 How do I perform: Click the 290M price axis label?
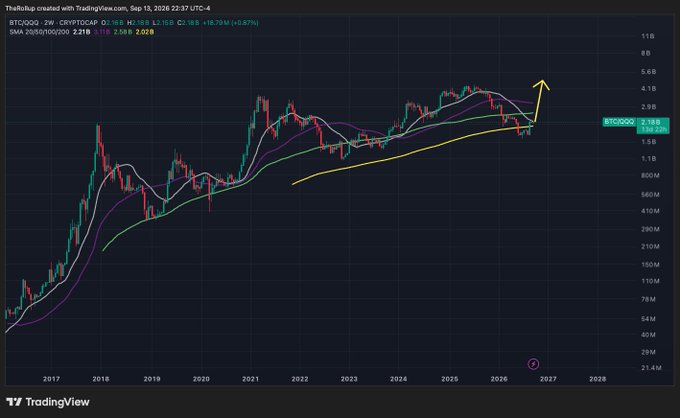coord(650,229)
